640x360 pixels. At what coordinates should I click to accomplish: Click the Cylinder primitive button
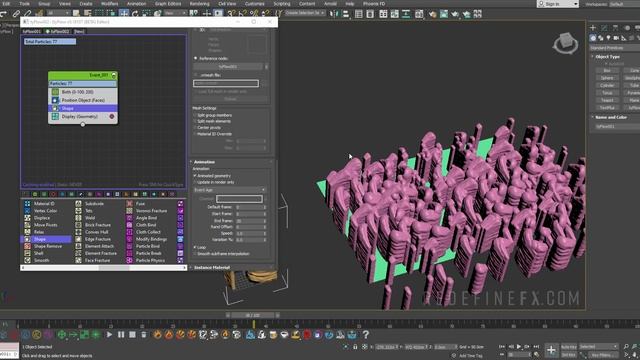607,85
